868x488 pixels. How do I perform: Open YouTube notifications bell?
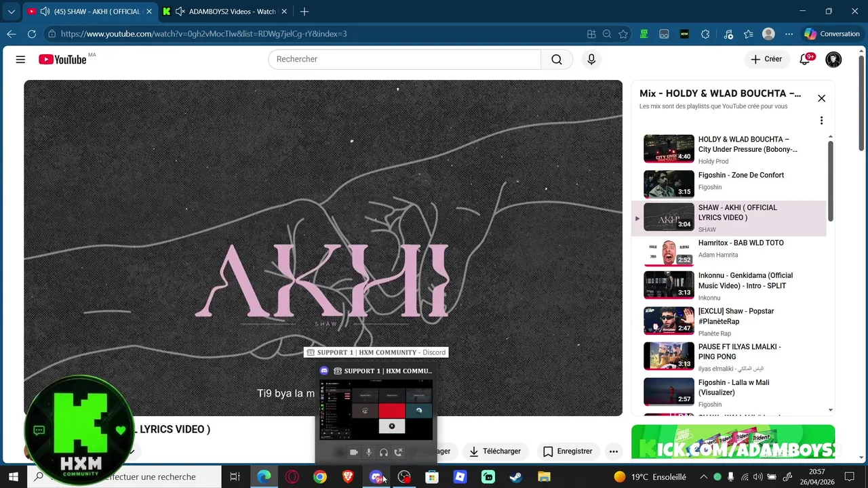[x=805, y=59]
